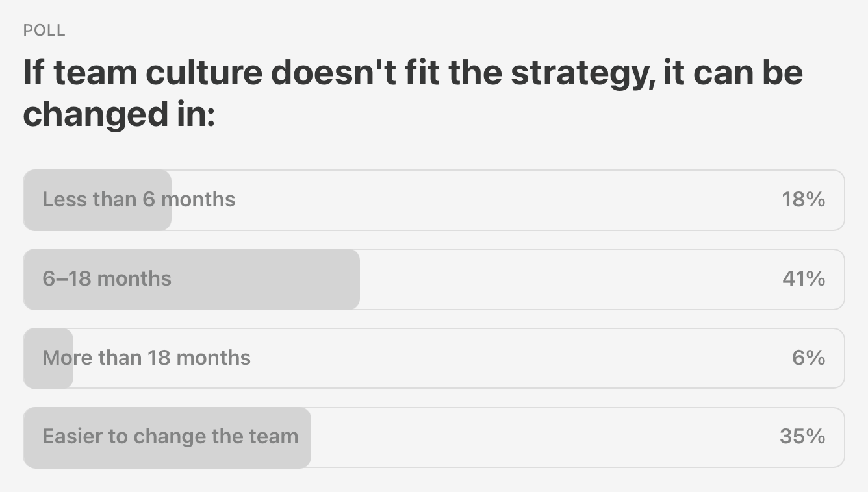Click the 41% result percentage
868x492 pixels.
click(x=804, y=278)
